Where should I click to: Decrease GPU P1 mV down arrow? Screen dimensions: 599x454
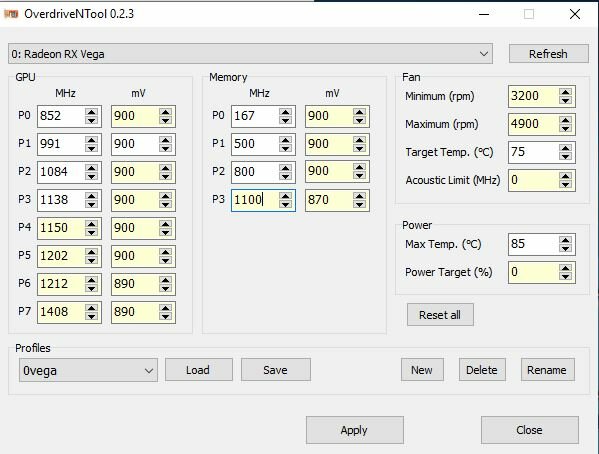(x=166, y=149)
